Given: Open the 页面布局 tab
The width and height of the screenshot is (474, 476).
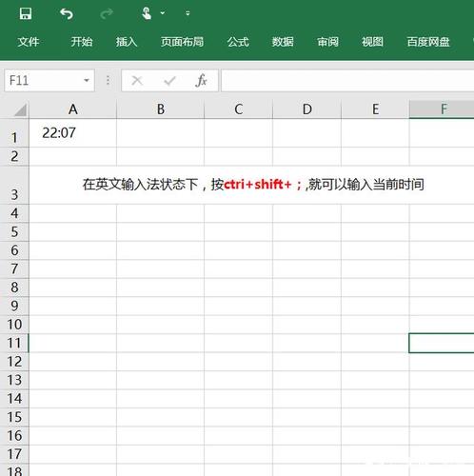Looking at the screenshot, I should pos(182,42).
